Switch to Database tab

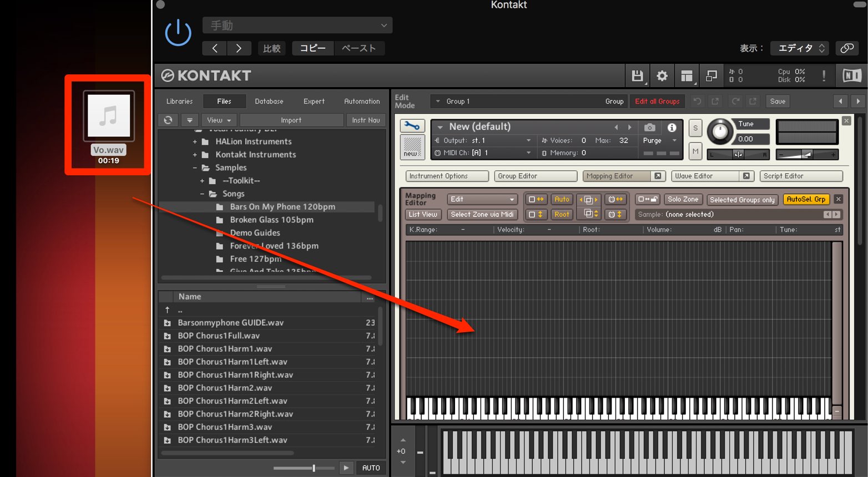pyautogui.click(x=269, y=101)
